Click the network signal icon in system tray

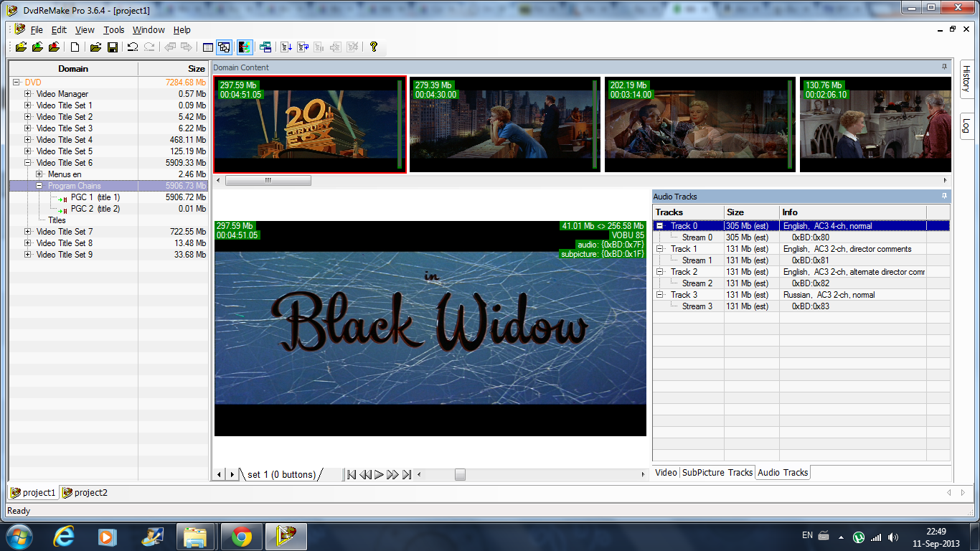tap(876, 537)
